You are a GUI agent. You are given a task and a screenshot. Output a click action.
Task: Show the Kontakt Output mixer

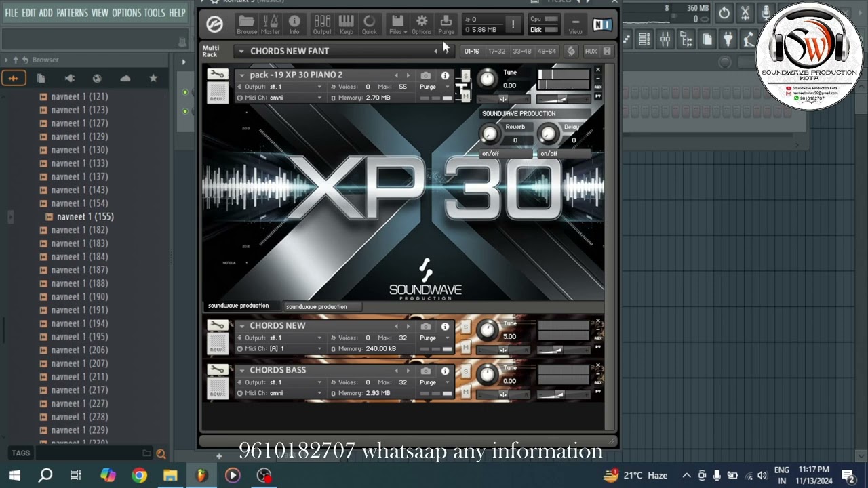pyautogui.click(x=322, y=24)
